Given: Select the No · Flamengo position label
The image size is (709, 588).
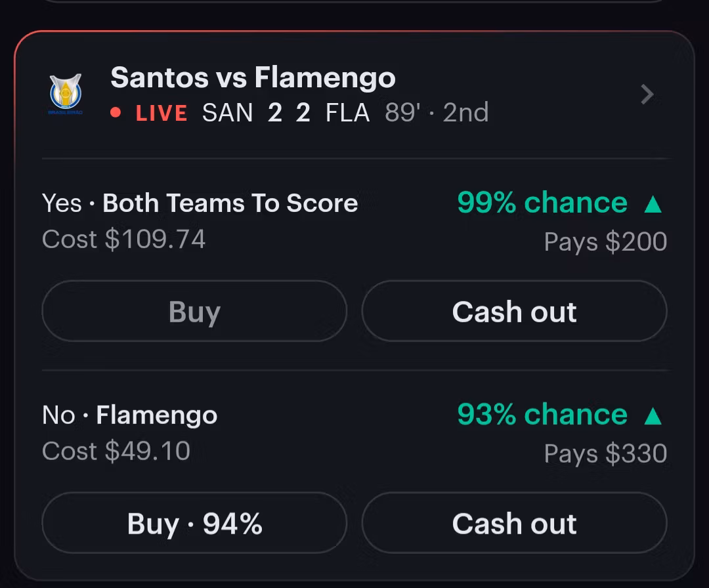Looking at the screenshot, I should (130, 415).
